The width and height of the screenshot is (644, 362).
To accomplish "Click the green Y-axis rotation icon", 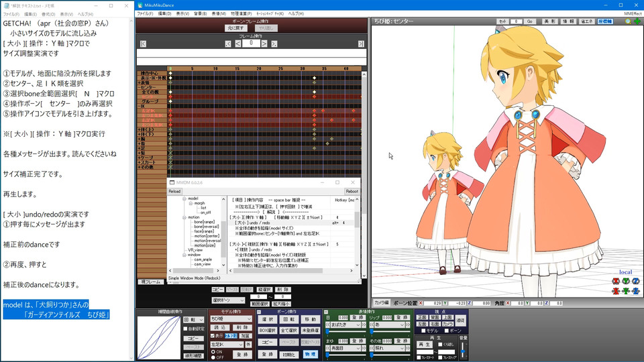I will coord(625,282).
